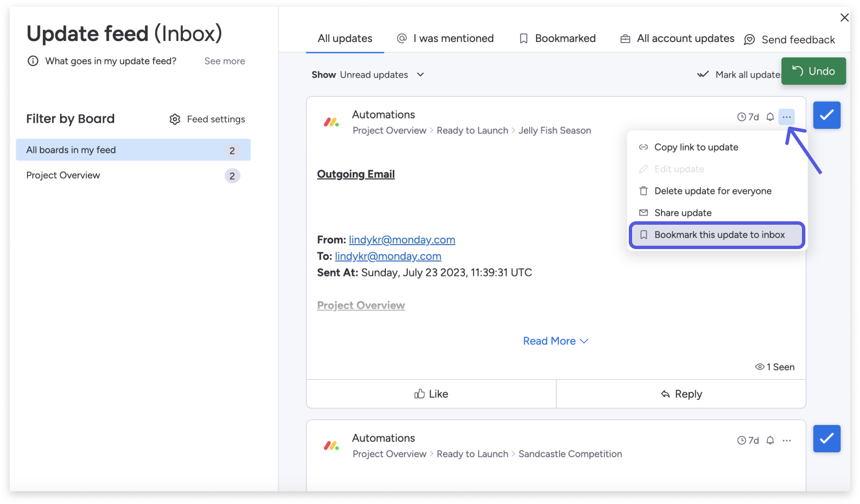Click the Undo button
This screenshot has width=860, height=504.
[813, 71]
